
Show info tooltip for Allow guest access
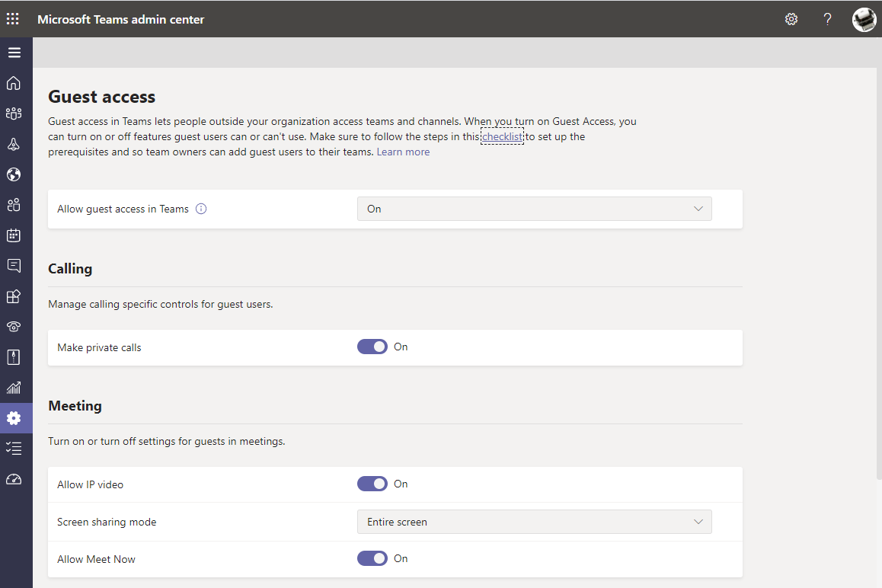pos(201,209)
